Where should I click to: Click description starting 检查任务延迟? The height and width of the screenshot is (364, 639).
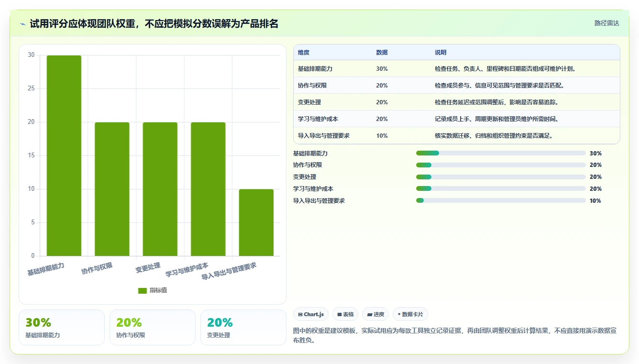[497, 102]
